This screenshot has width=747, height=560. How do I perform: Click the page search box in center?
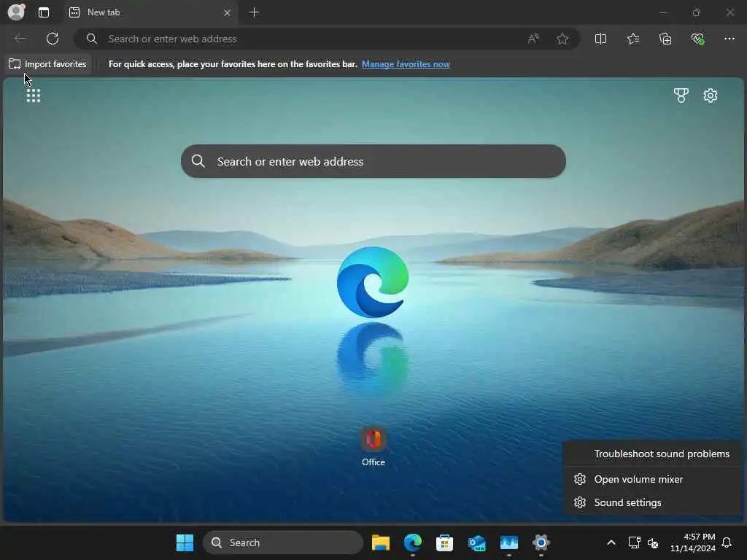[x=373, y=161]
